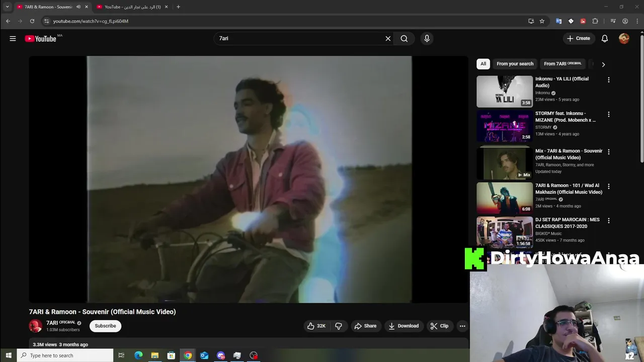
Task: Reload the current page
Action: click(32, 21)
